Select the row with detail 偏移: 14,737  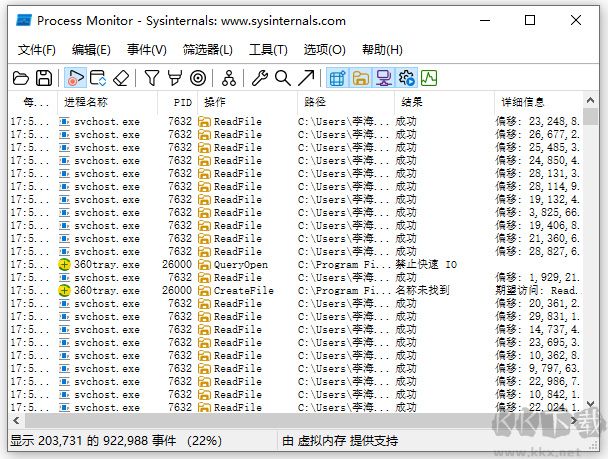coord(295,330)
